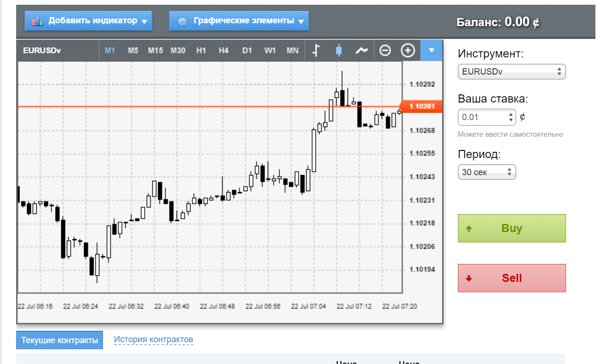
Task: Open the Добавить индикатор dropdown
Action: pos(89,21)
